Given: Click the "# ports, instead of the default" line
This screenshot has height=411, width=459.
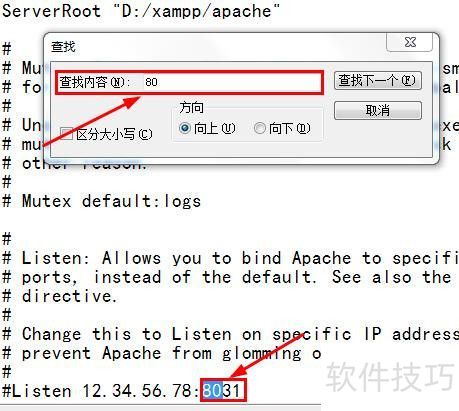Looking at the screenshot, I should 227,277.
